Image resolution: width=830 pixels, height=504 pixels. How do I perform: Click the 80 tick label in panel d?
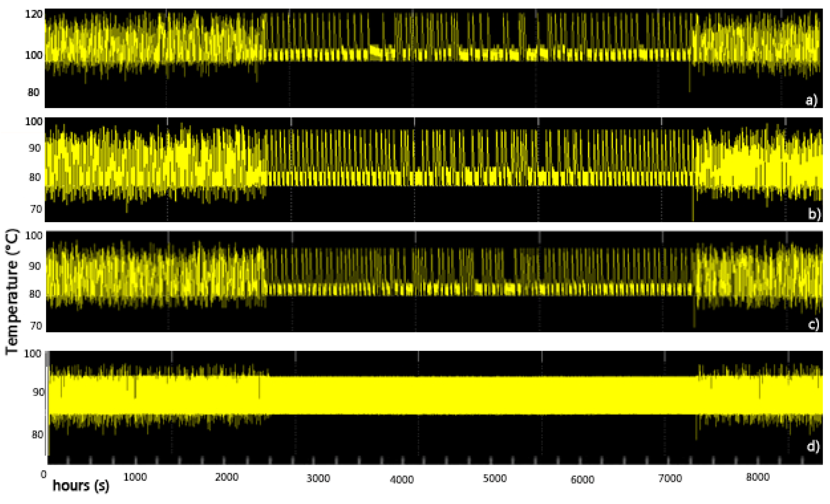point(37,435)
